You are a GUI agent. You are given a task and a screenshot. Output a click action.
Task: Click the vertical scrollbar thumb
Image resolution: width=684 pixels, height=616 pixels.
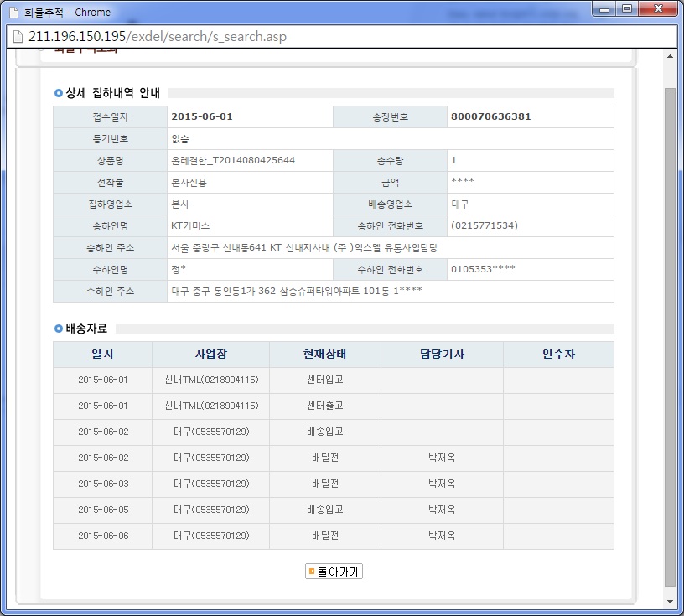(670, 335)
